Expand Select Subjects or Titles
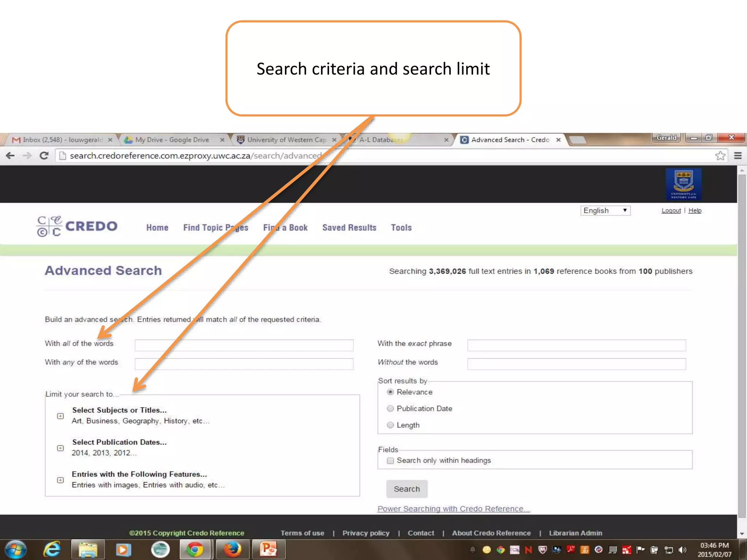 61,416
